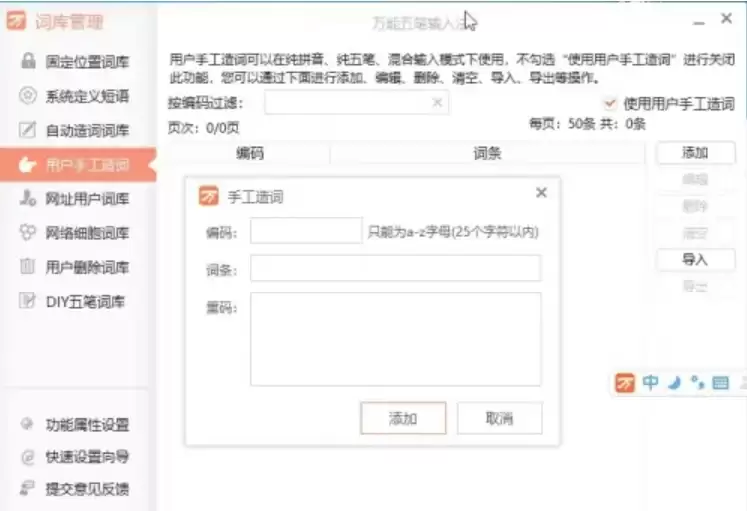The height and width of the screenshot is (511, 747).
Task: Close the 手工造词 dialog
Action: pos(541,192)
